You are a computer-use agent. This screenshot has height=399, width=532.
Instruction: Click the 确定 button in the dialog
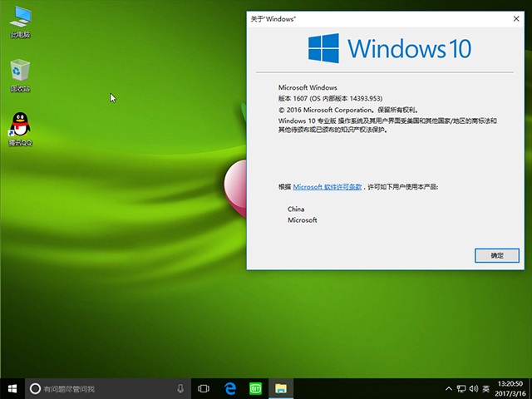tap(496, 255)
